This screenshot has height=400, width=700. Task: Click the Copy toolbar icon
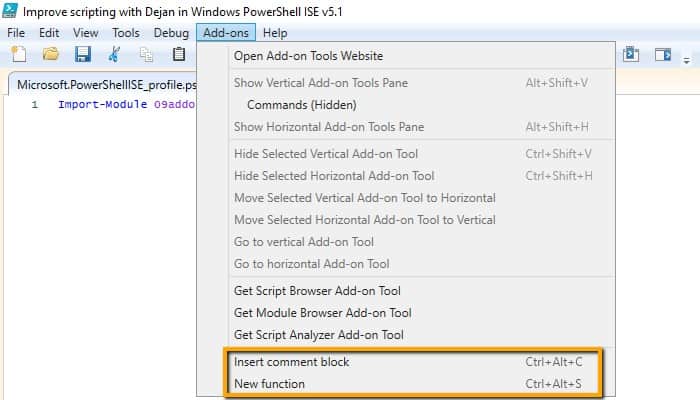point(146,54)
